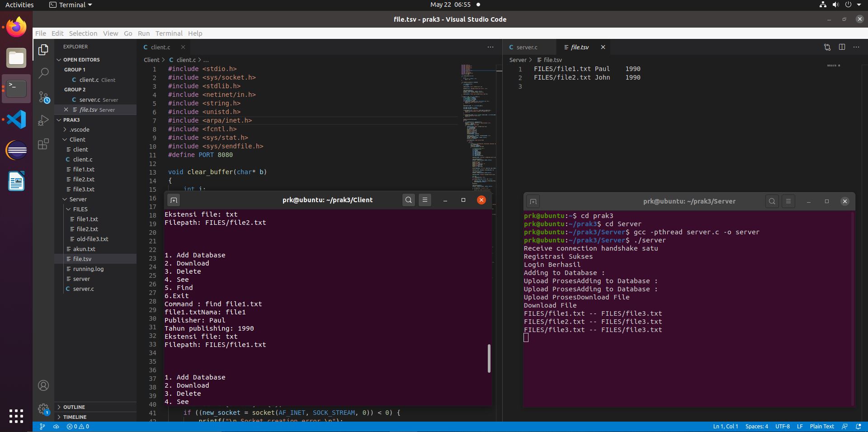Collapse the PRAK3 folder section
Viewport: 868px width, 432px height.
(71, 120)
